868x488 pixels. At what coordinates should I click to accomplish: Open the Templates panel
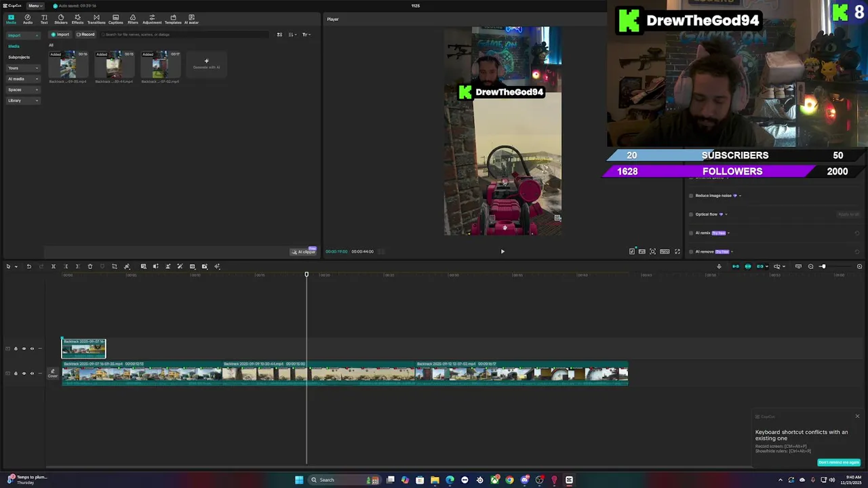173,19
